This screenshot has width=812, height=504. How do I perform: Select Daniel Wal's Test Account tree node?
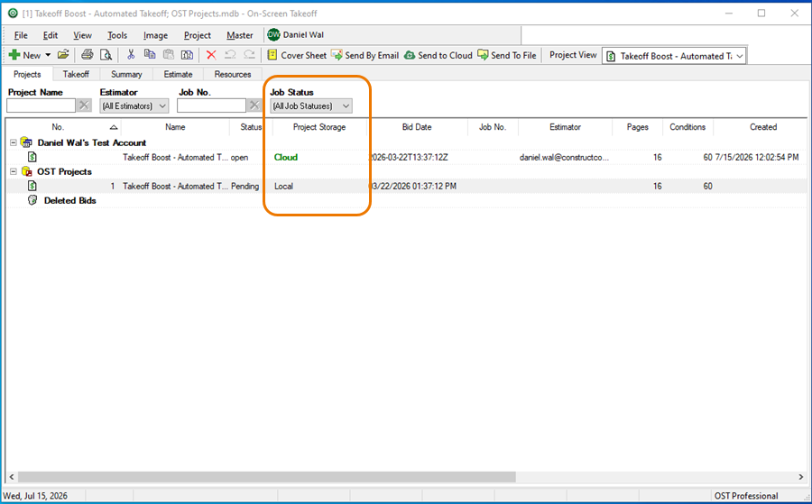pos(92,142)
